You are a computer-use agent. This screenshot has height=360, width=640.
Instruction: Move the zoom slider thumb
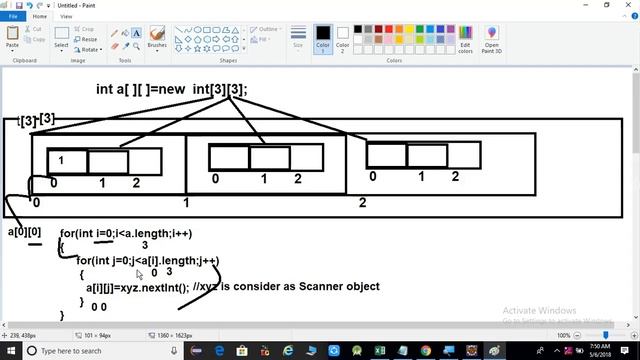pyautogui.click(x=606, y=335)
